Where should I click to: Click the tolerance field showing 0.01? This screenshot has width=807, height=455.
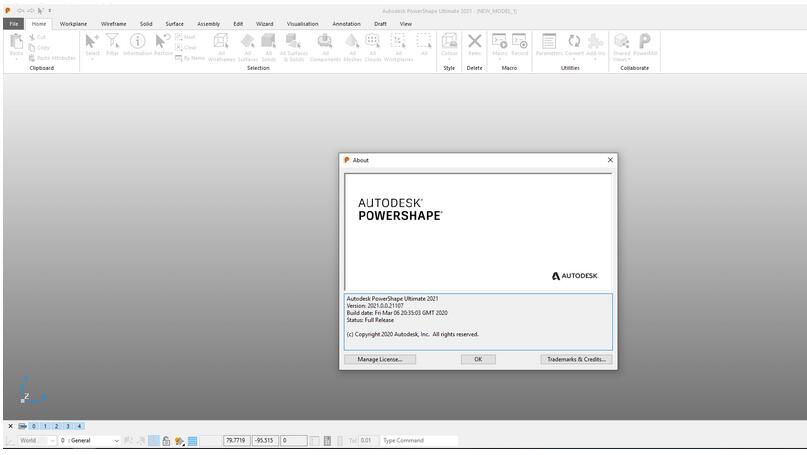pyautogui.click(x=367, y=441)
